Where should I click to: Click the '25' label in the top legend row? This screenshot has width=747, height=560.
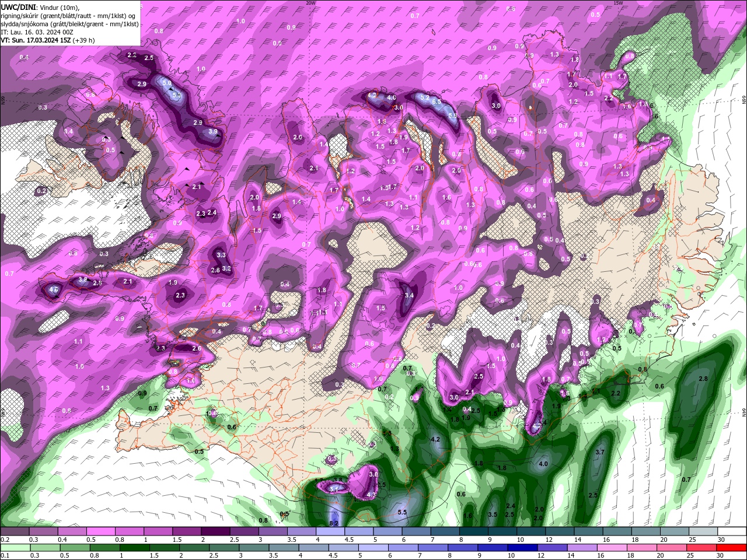(692, 540)
